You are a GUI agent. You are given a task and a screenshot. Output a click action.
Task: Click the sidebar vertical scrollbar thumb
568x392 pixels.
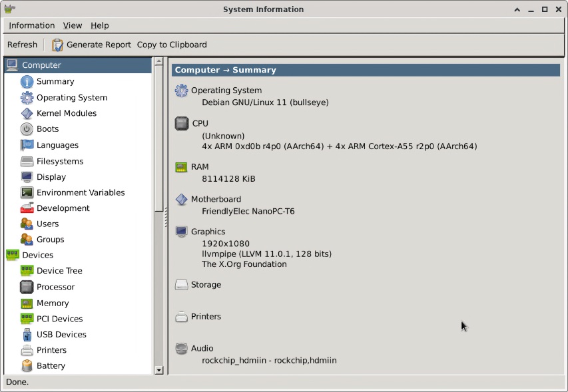(x=158, y=138)
